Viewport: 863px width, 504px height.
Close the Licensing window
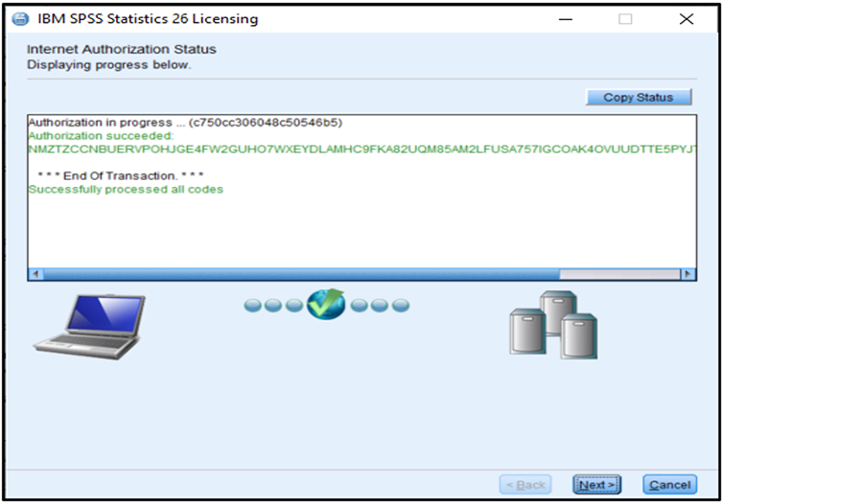pos(687,19)
